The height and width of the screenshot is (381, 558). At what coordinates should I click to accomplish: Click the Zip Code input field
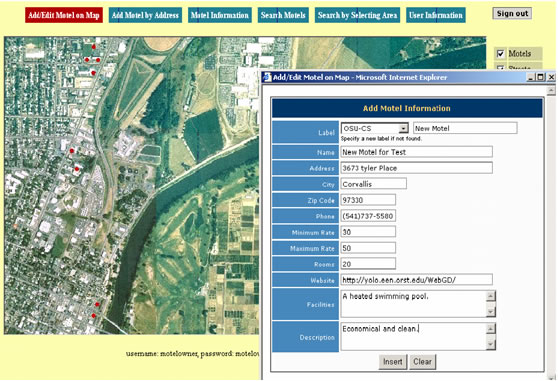tap(368, 200)
